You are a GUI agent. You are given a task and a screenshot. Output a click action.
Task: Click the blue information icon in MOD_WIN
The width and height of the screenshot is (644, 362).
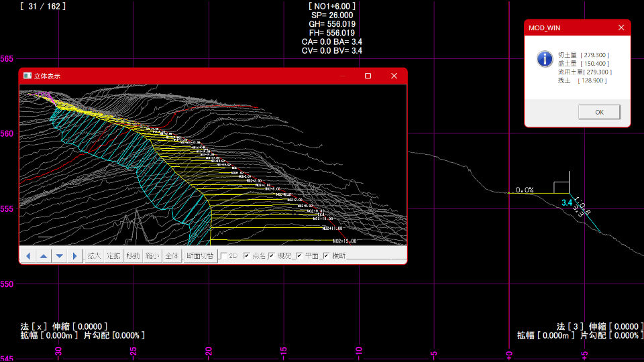(545, 58)
